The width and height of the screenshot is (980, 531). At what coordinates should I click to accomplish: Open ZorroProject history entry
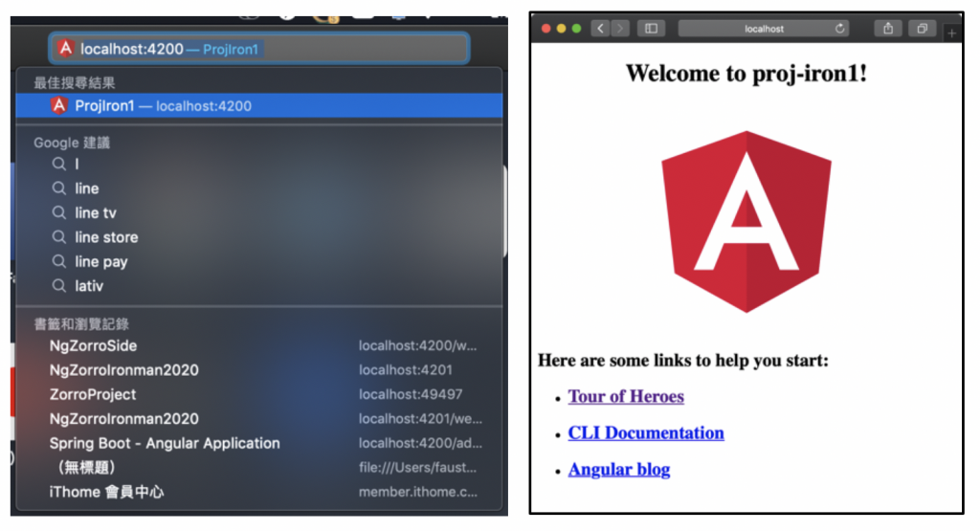(x=258, y=394)
